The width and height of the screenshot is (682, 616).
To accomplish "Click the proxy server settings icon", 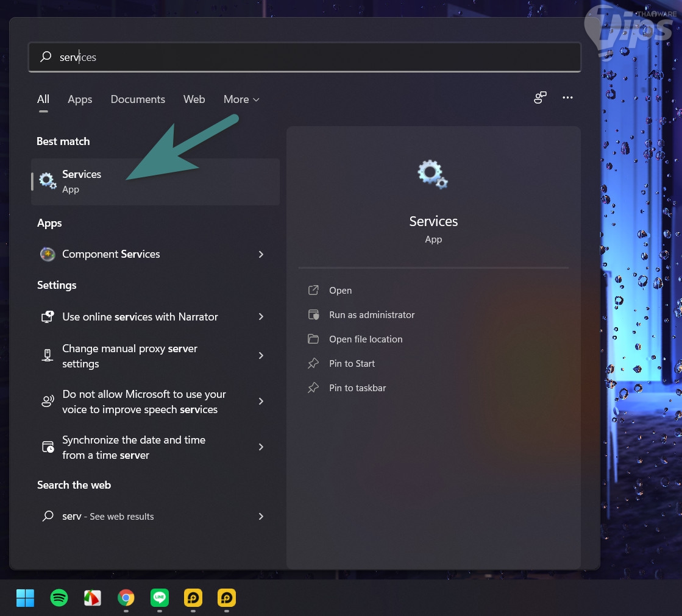I will 48,356.
